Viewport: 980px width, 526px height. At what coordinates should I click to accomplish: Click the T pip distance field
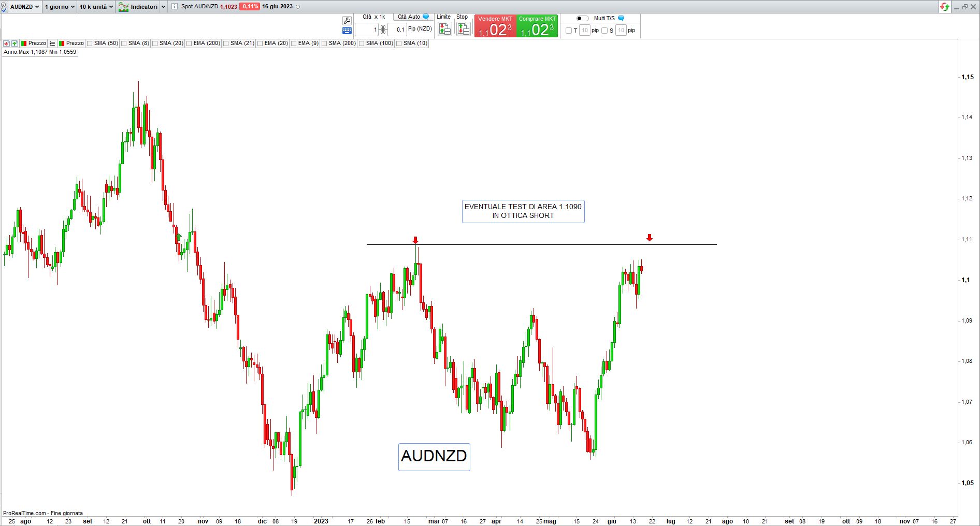585,31
